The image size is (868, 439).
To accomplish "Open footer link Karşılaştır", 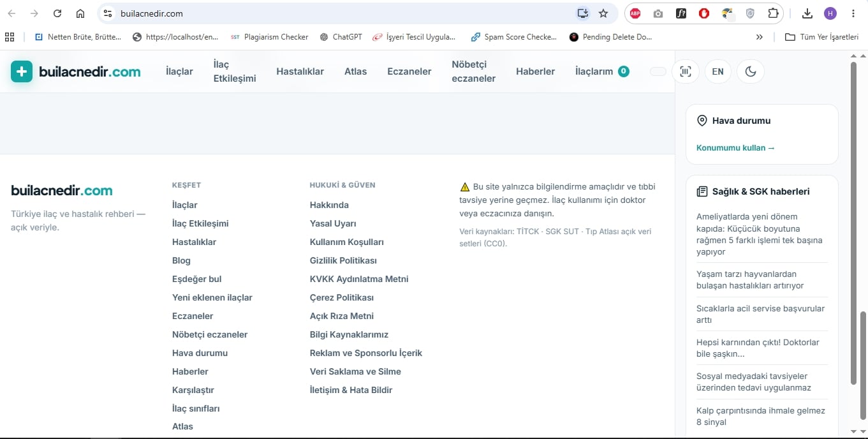I will (x=193, y=390).
